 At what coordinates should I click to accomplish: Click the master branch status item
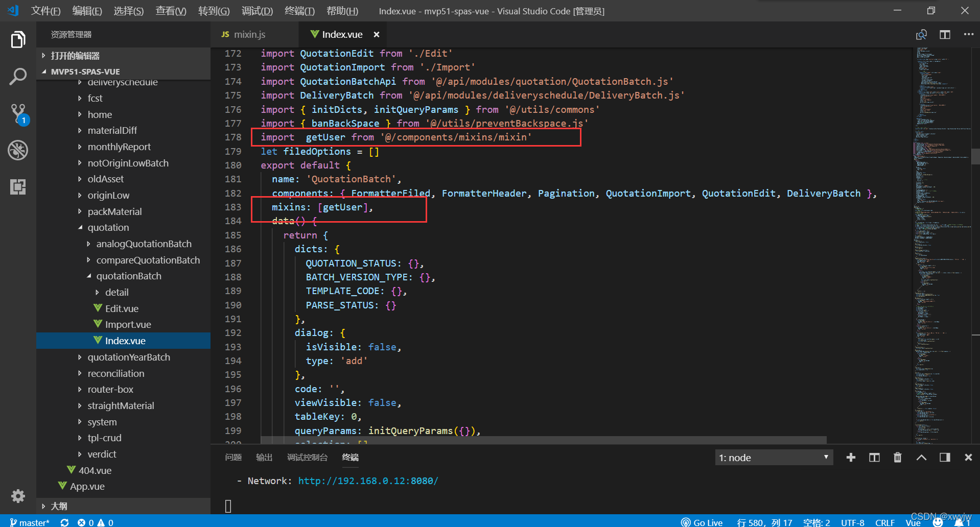tap(30, 522)
